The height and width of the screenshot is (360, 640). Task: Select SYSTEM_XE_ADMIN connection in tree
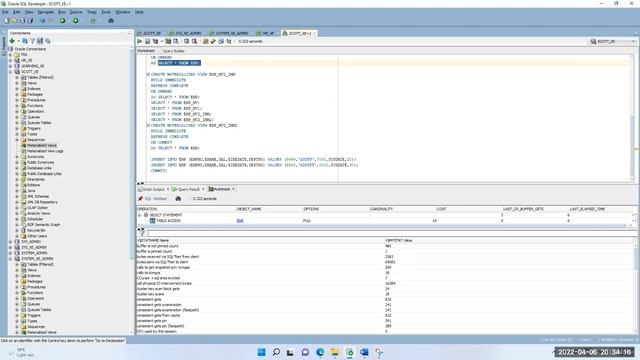(38, 259)
